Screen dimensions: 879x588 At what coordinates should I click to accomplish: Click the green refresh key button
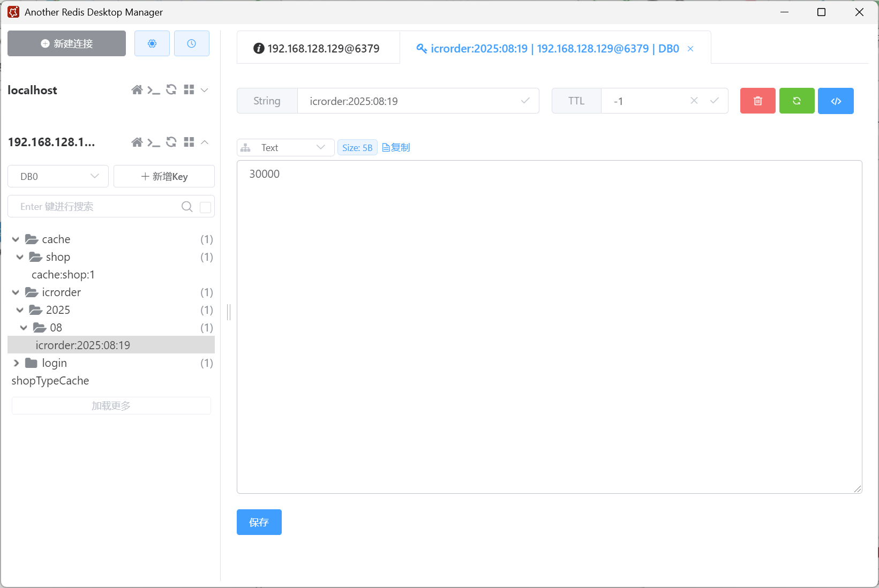797,101
